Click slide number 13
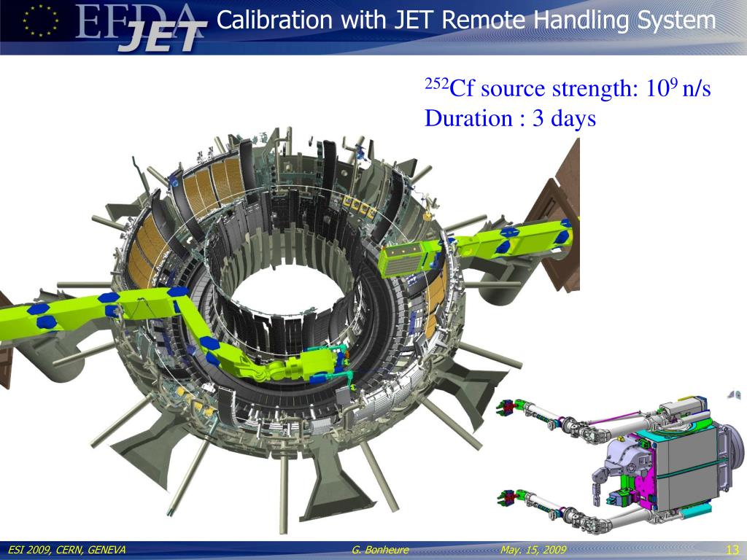The width and height of the screenshot is (747, 560). (x=731, y=549)
